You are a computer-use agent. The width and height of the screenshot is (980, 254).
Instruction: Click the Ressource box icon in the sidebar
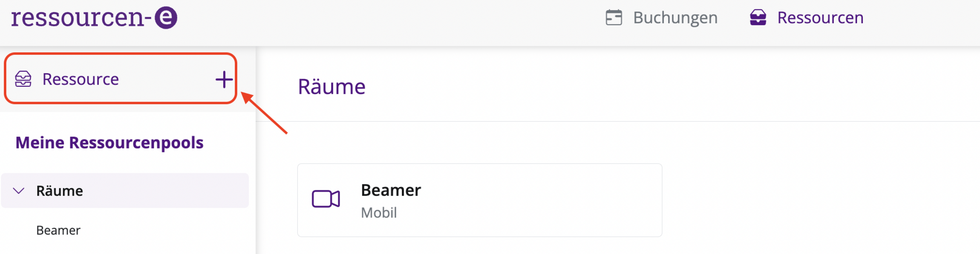[x=23, y=79]
